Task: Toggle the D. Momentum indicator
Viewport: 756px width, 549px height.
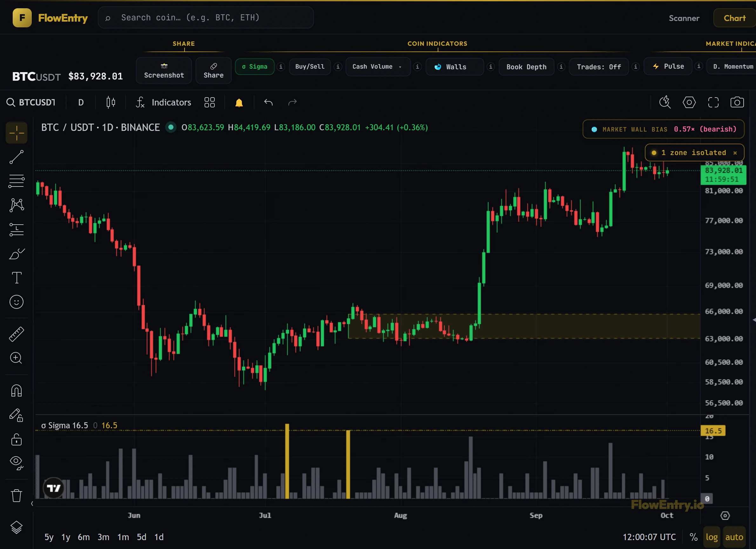Action: [731, 67]
